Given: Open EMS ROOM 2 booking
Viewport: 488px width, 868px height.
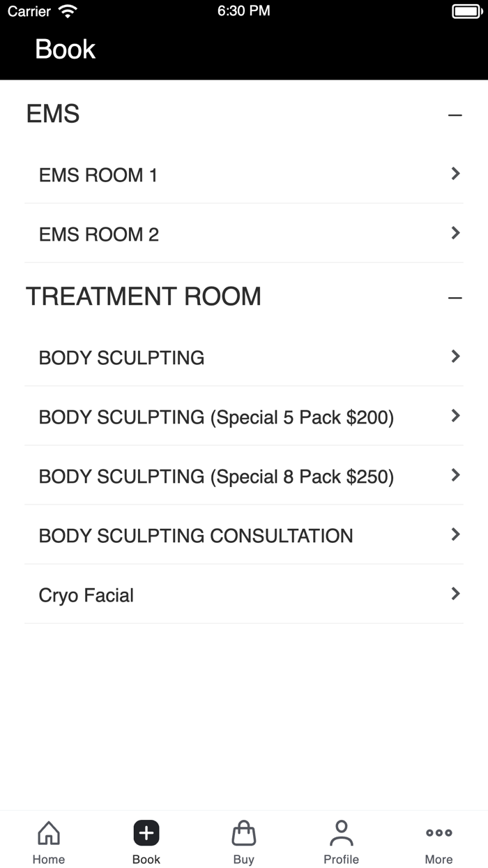Looking at the screenshot, I should tap(244, 234).
